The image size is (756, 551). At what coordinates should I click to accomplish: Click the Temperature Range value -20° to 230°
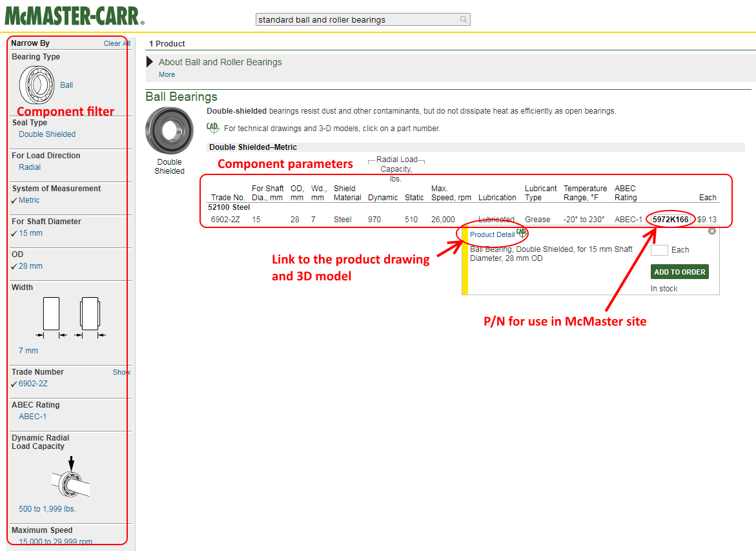[584, 220]
